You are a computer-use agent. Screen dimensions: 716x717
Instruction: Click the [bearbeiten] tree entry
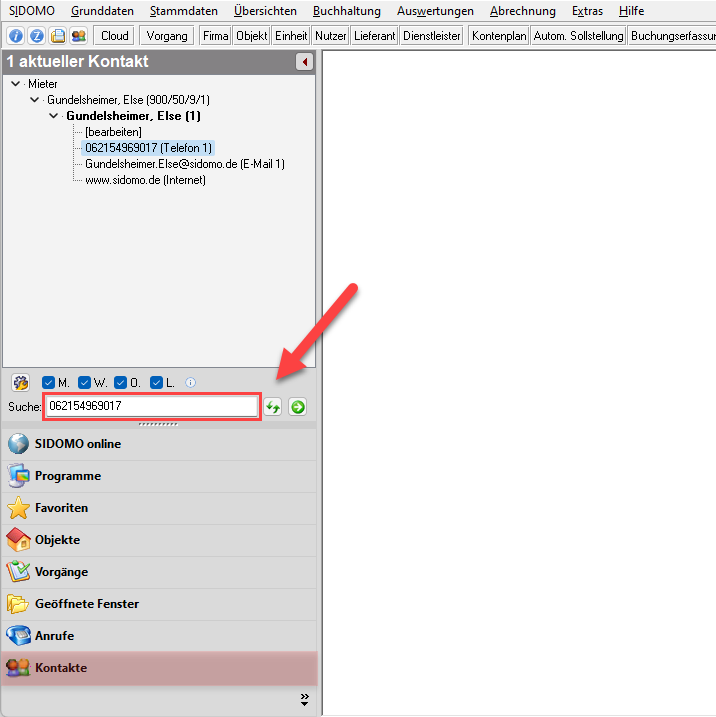tap(113, 132)
